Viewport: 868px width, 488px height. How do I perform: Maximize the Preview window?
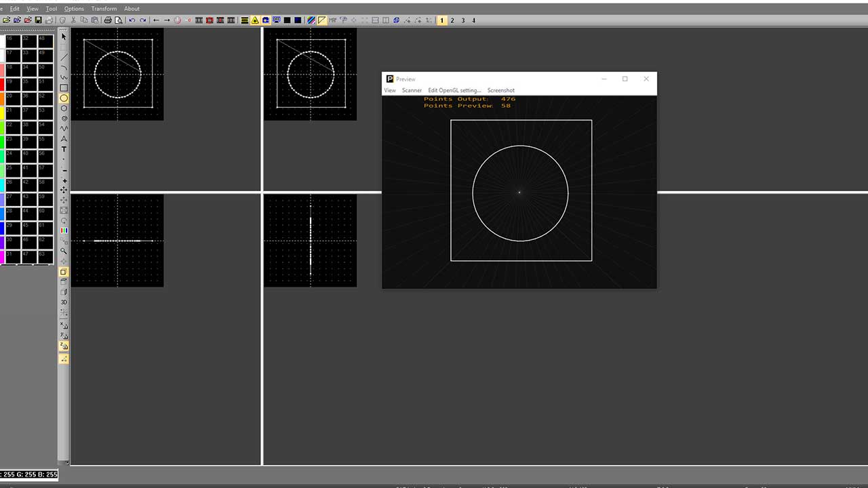tap(625, 79)
